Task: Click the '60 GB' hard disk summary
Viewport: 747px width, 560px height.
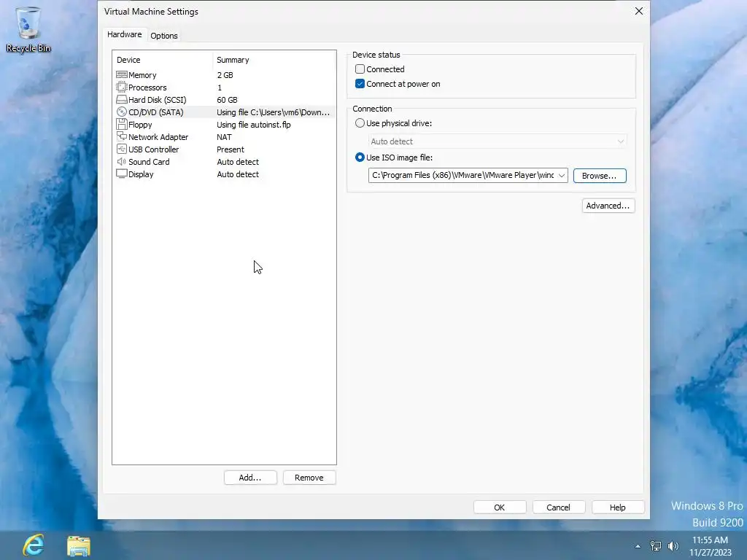Action: point(227,100)
